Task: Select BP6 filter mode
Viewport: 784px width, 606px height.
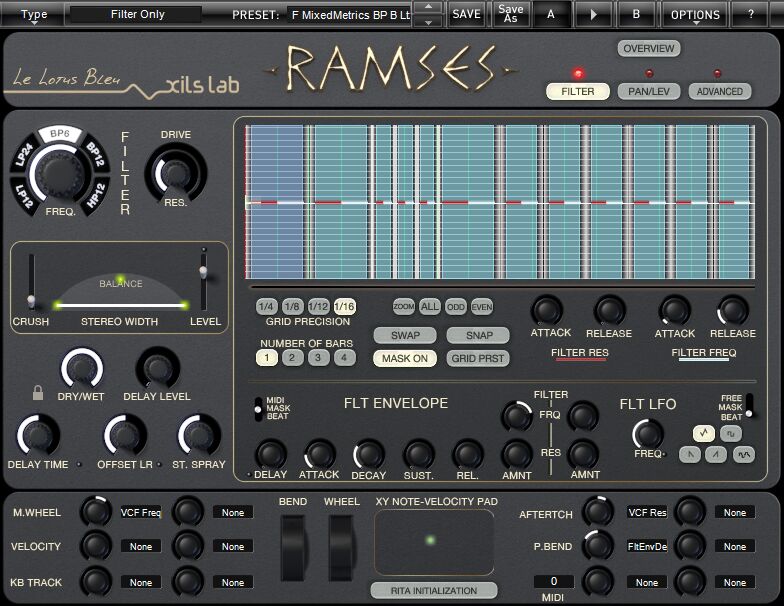Action: 60,134
